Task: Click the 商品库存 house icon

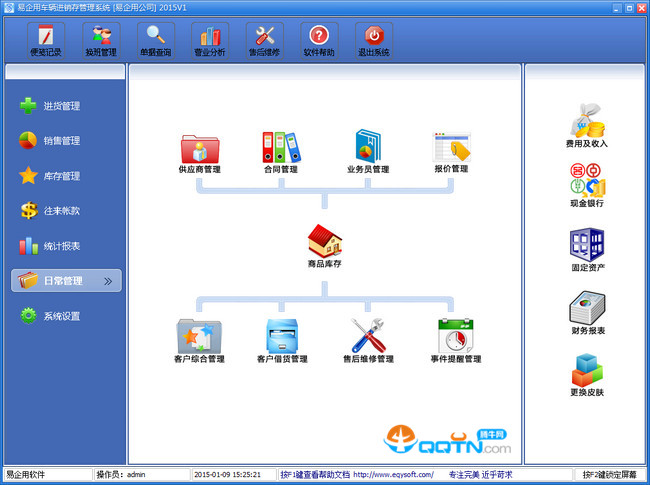Action: point(324,241)
